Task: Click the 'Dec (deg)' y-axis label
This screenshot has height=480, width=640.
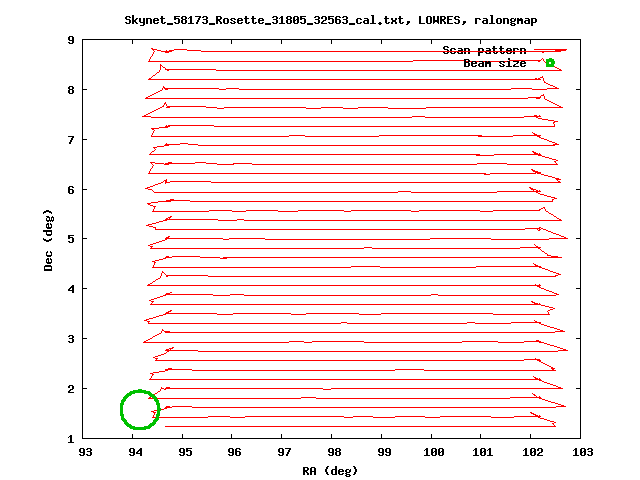Action: click(x=48, y=240)
